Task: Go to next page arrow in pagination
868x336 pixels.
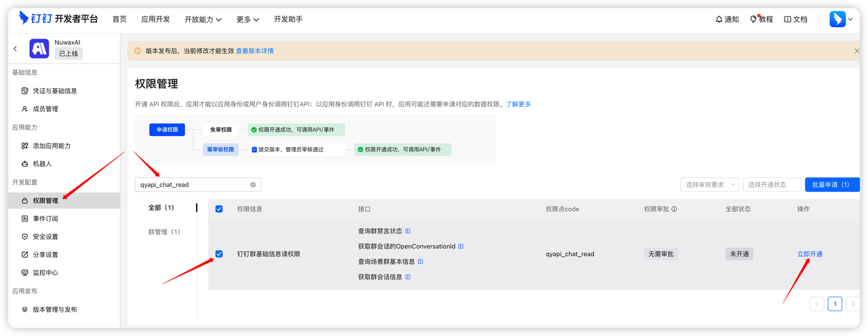Action: coord(853,303)
